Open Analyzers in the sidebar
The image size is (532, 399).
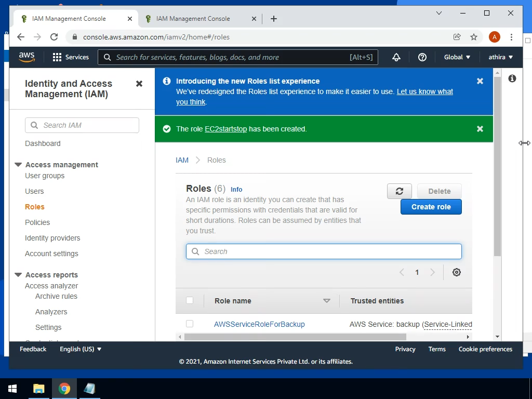(x=51, y=312)
